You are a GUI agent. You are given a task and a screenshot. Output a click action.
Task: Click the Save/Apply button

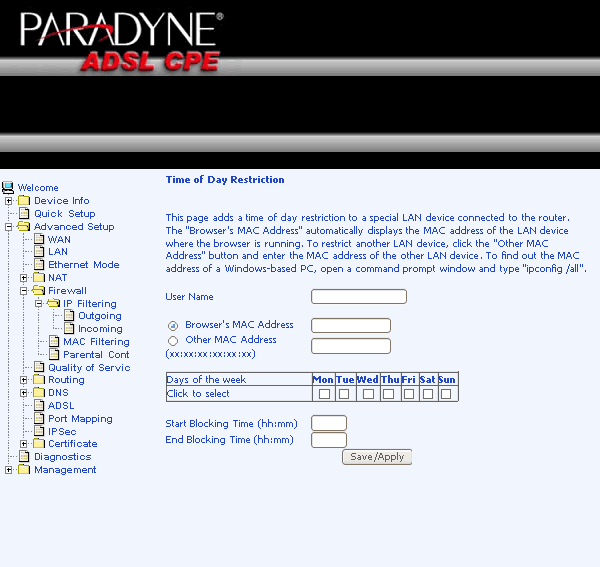pyautogui.click(x=377, y=457)
